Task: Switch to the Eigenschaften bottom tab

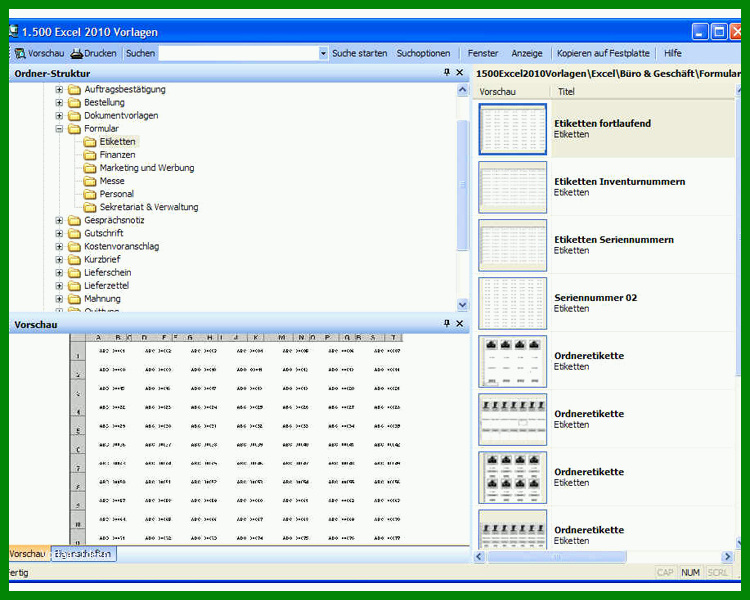Action: (x=83, y=554)
